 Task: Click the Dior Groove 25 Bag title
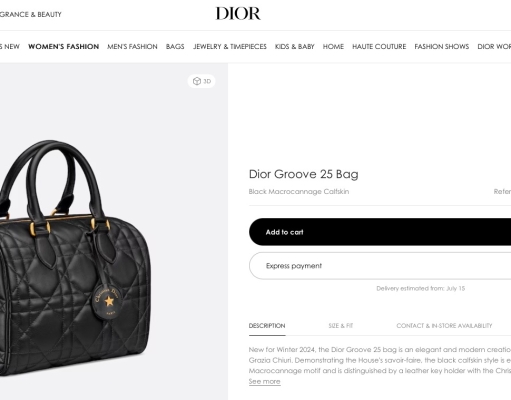tap(303, 174)
